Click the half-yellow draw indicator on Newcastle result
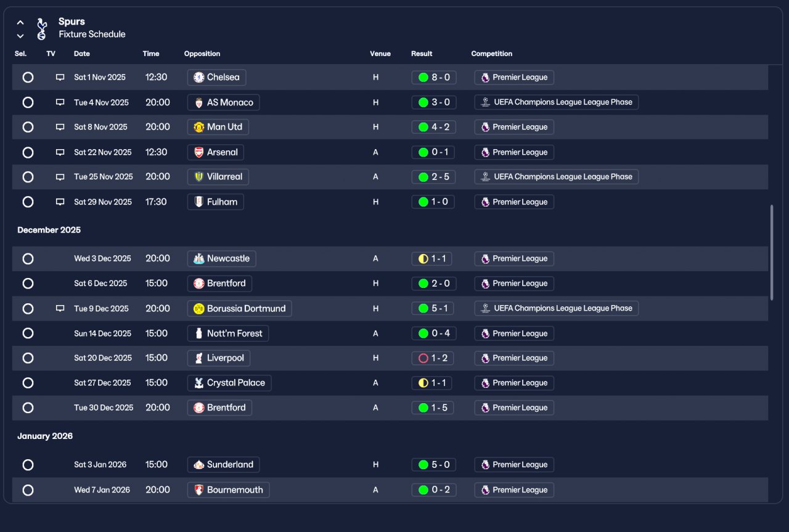 (423, 259)
